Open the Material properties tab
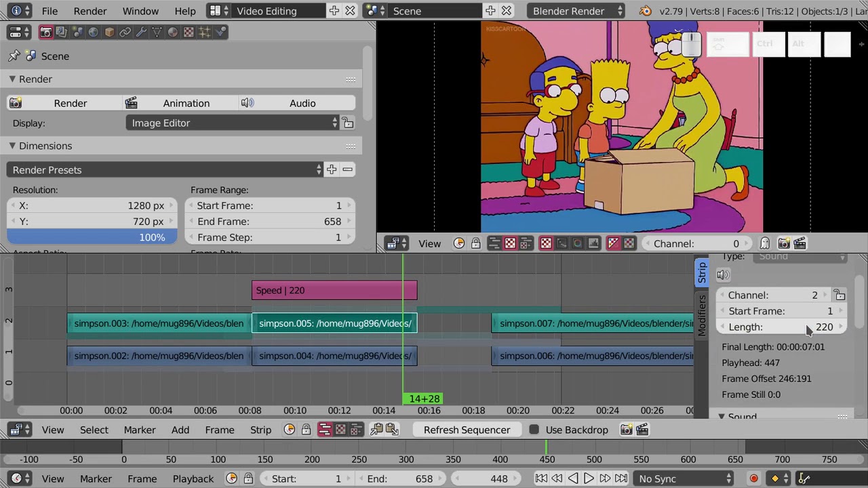The image size is (868, 488). pos(173,32)
